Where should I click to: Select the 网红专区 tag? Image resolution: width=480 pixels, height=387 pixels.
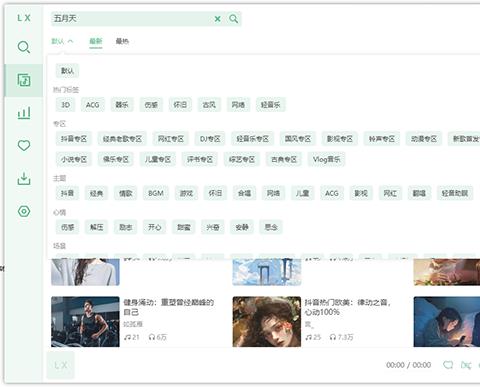click(171, 139)
